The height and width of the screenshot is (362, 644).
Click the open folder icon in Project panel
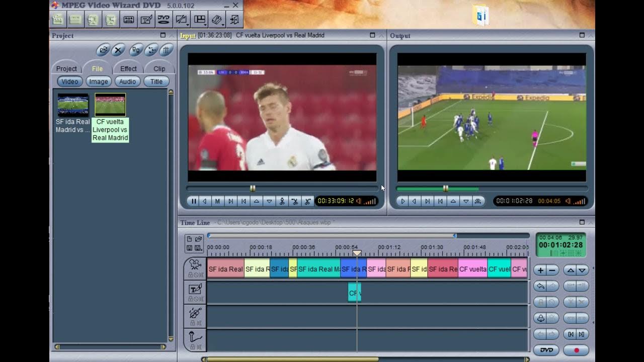coord(103,50)
